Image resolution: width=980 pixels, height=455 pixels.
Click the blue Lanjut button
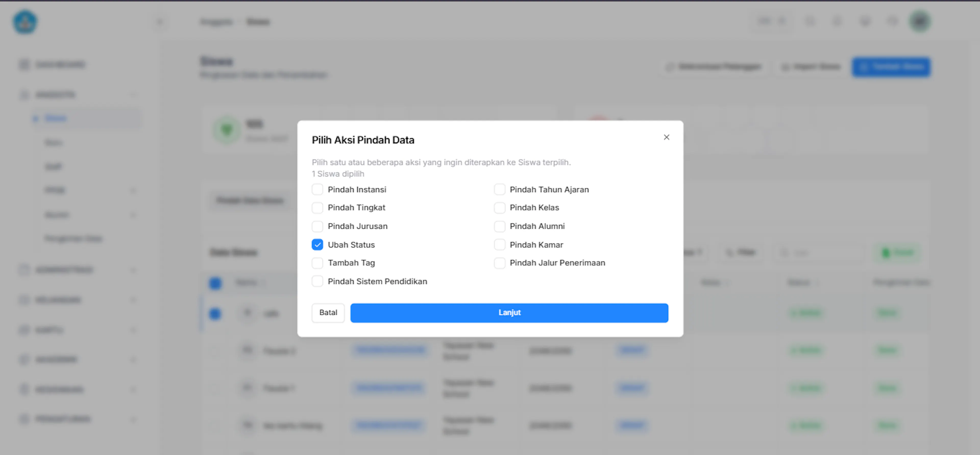coord(509,312)
